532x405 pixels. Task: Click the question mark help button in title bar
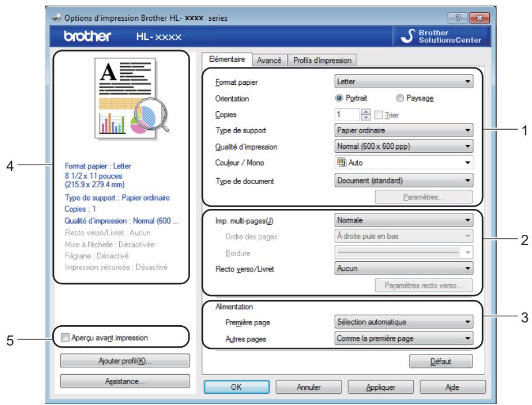458,17
